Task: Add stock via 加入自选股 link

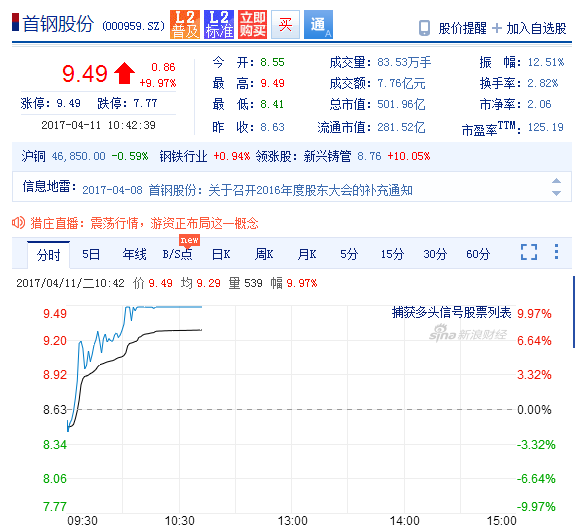Action: click(x=536, y=28)
